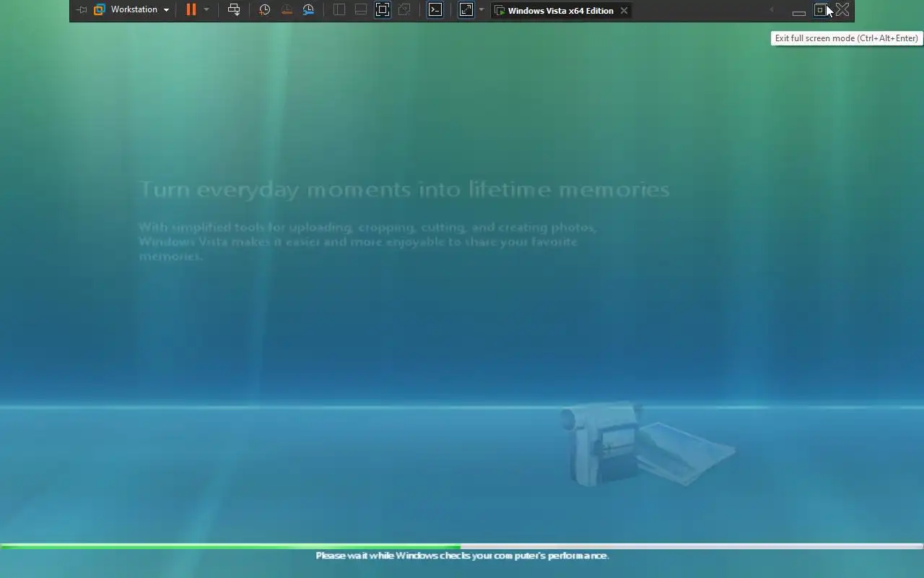
Task: Open the Workstation menu
Action: tap(140, 10)
